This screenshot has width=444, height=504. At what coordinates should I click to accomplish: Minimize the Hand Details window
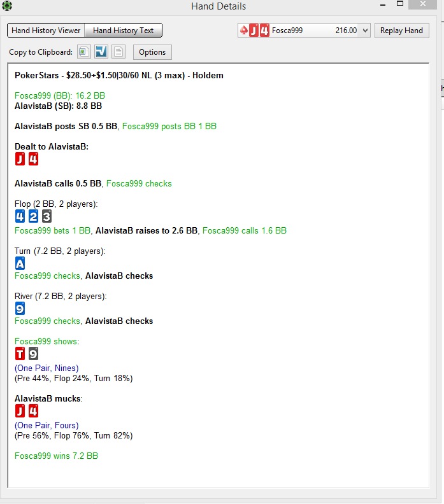383,5
